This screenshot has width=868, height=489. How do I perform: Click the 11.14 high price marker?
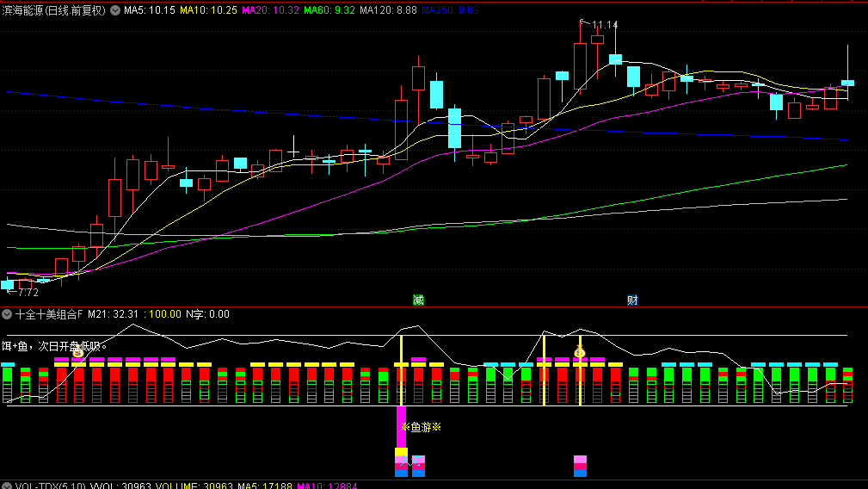(605, 25)
